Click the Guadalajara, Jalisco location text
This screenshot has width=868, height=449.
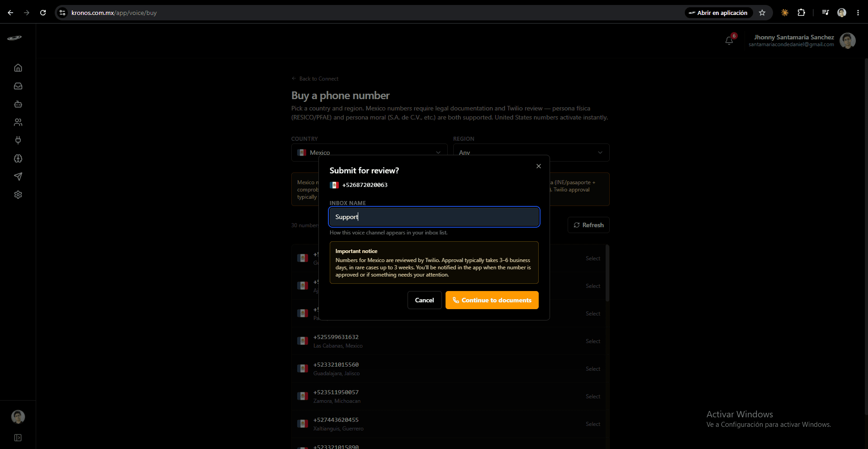tap(337, 373)
